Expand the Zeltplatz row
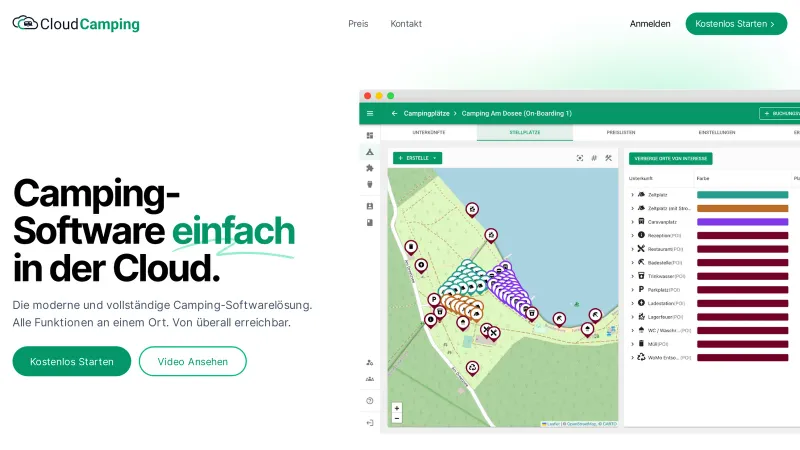The image size is (800, 450). tap(632, 194)
